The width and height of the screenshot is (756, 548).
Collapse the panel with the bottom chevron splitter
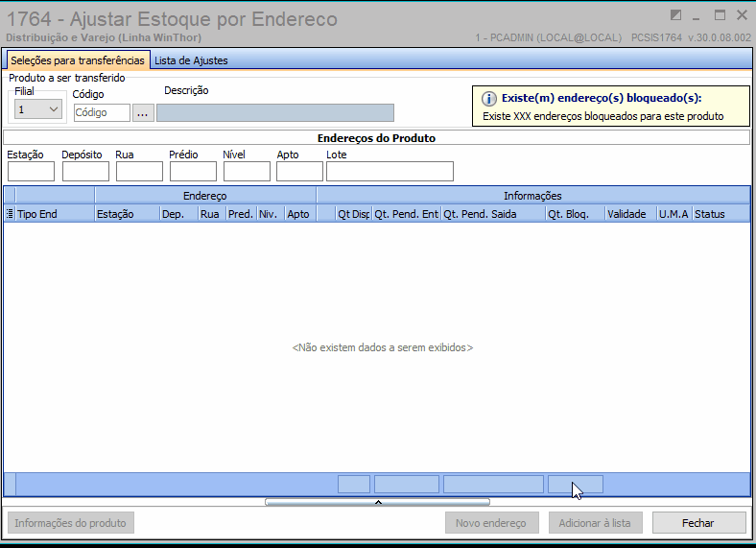click(377, 502)
